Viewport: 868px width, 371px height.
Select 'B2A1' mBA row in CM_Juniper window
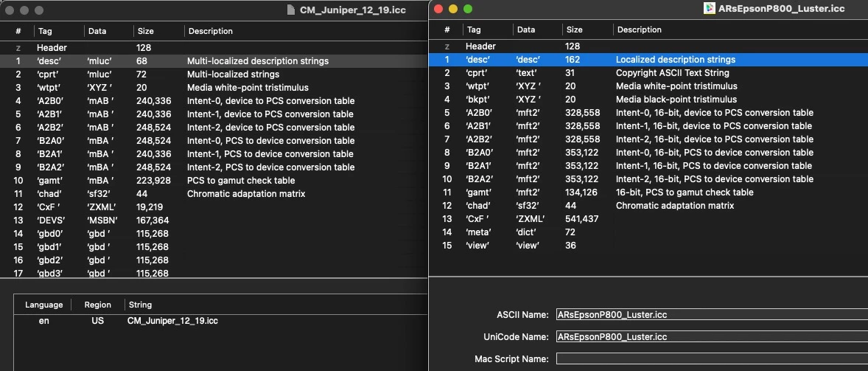click(x=214, y=154)
